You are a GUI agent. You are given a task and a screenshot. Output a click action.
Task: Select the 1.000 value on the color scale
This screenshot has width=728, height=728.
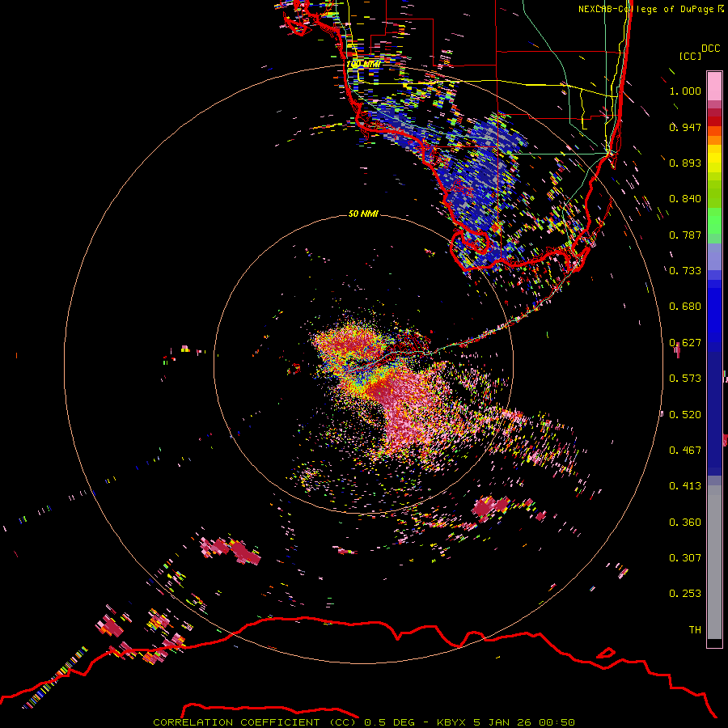pos(685,91)
